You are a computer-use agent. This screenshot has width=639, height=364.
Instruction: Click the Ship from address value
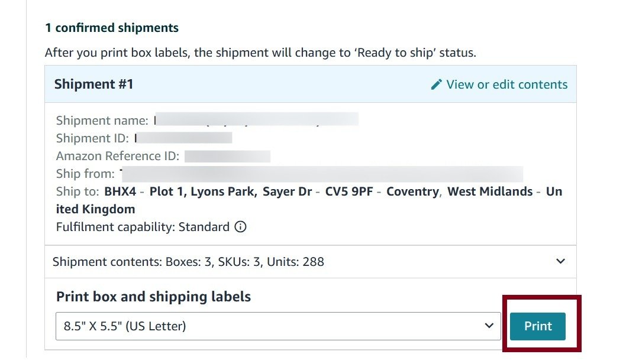pos(321,174)
